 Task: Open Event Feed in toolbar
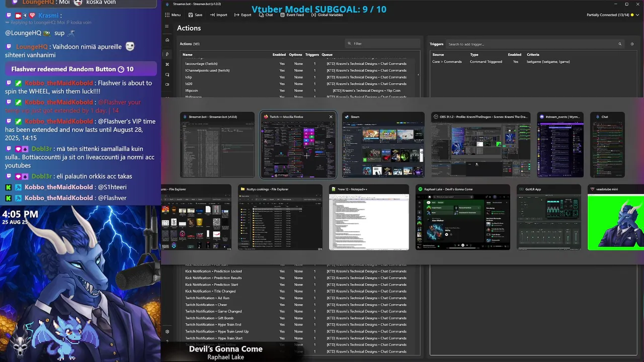pos(292,15)
